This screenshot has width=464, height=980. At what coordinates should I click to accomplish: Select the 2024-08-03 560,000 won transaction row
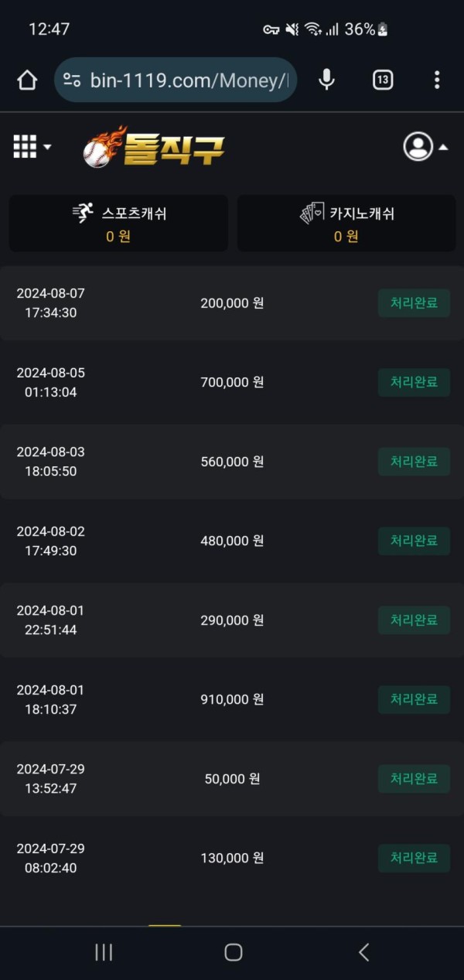pos(231,462)
